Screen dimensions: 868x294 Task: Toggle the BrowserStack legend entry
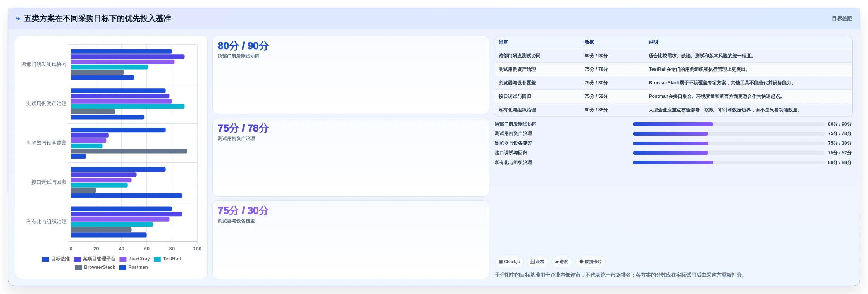(x=95, y=268)
